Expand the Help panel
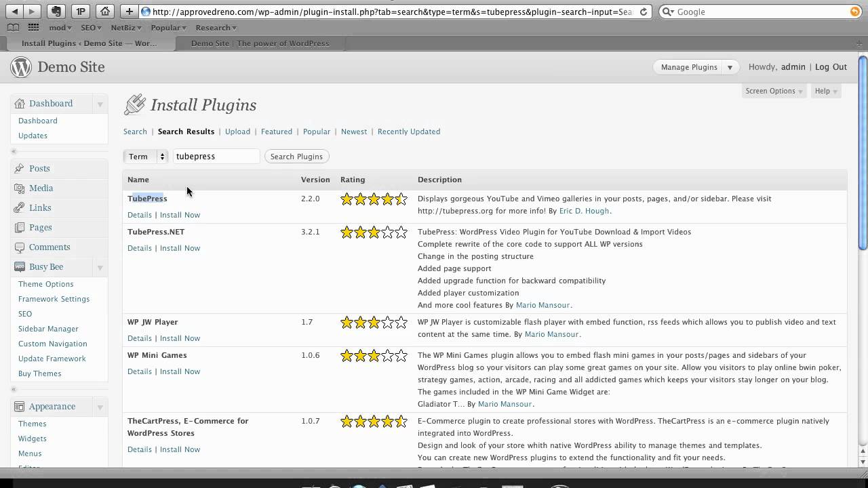 pyautogui.click(x=826, y=91)
